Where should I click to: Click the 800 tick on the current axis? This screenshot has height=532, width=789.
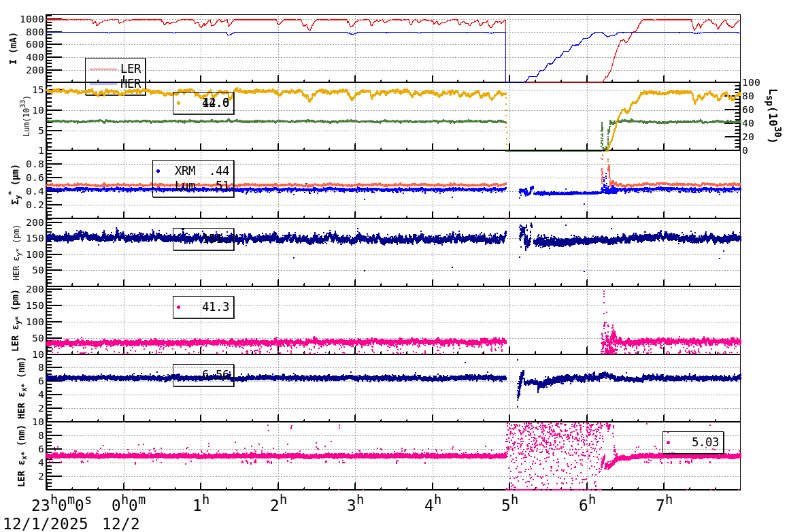(35, 32)
